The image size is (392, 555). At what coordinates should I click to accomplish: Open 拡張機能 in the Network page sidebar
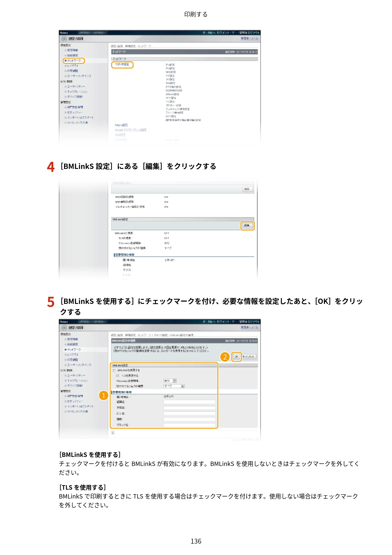tap(73, 50)
